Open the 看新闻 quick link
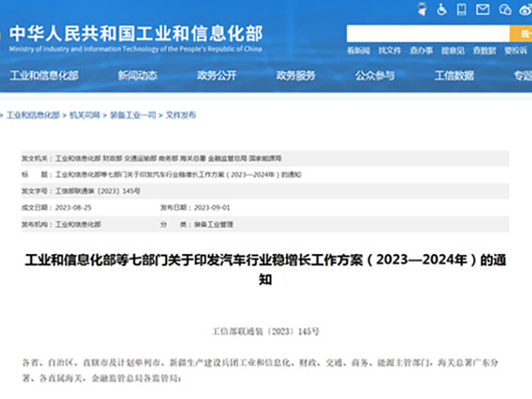The image size is (532, 399). [358, 51]
